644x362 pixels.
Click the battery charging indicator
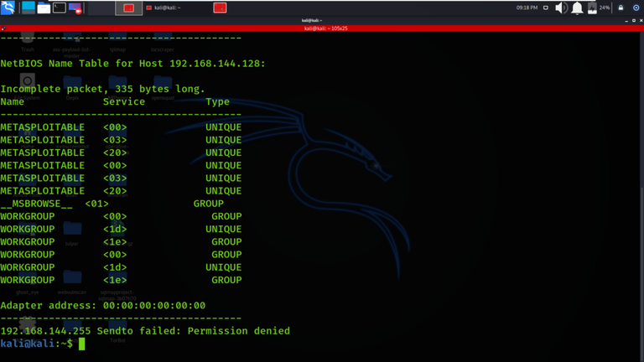pyautogui.click(x=592, y=8)
